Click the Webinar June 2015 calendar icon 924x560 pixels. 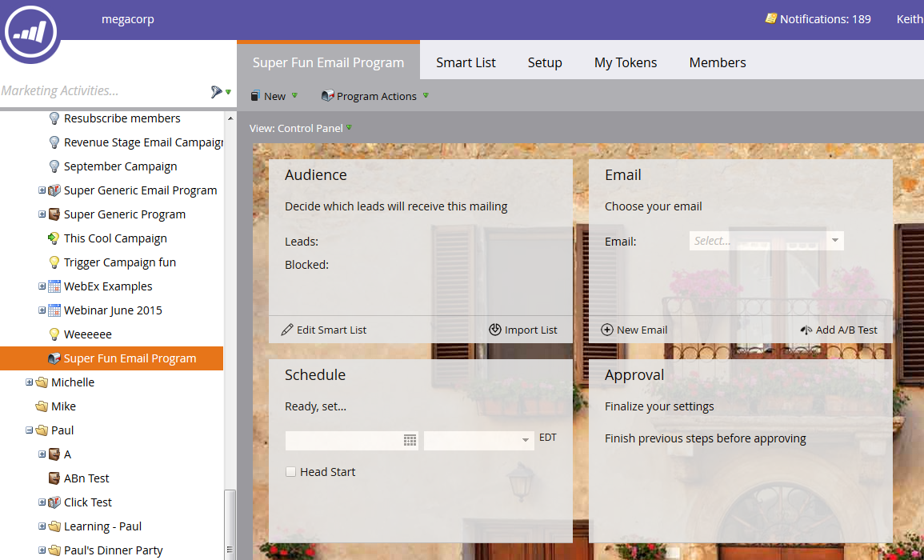pos(54,310)
